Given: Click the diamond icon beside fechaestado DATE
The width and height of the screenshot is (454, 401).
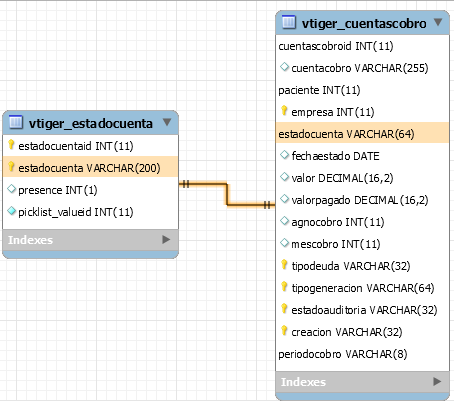Looking at the screenshot, I should pos(284,155).
